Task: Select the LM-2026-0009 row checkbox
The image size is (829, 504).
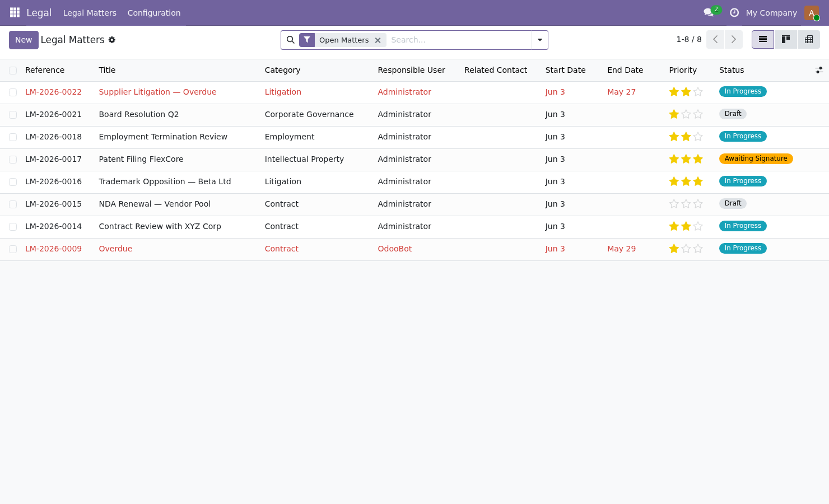Action: point(13,249)
